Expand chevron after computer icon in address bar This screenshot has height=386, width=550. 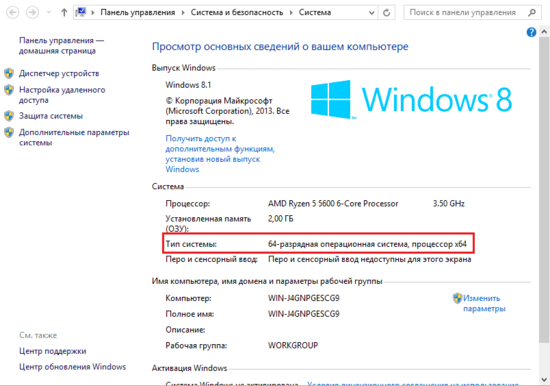tap(93, 13)
